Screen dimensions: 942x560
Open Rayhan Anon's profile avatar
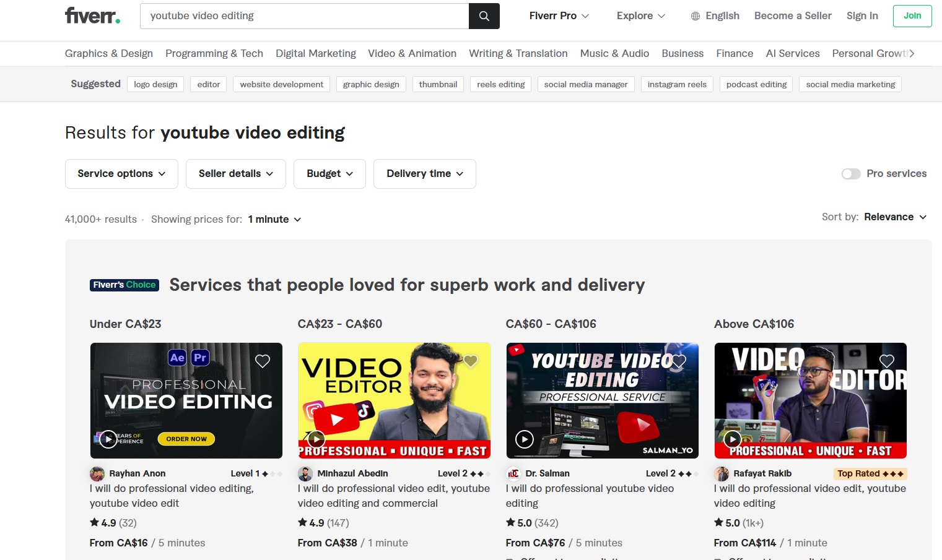[97, 474]
